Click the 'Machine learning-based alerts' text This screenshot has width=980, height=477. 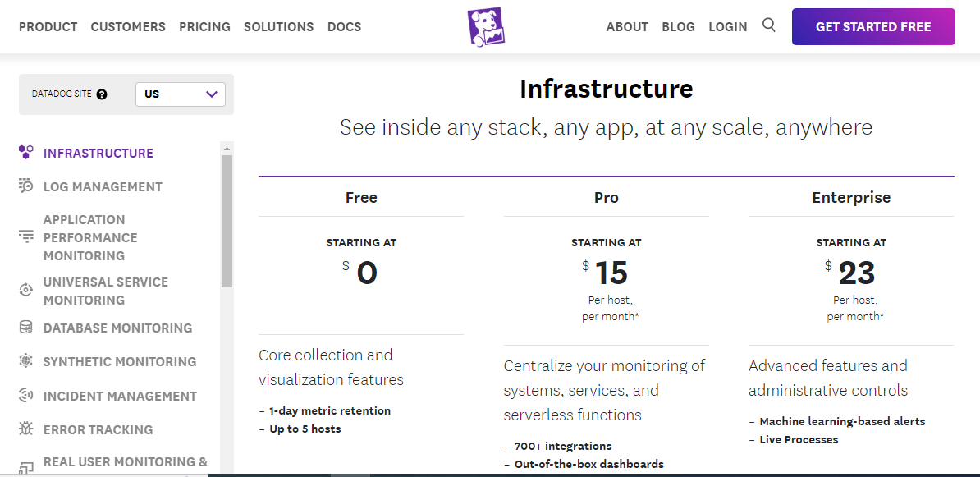[x=842, y=421]
